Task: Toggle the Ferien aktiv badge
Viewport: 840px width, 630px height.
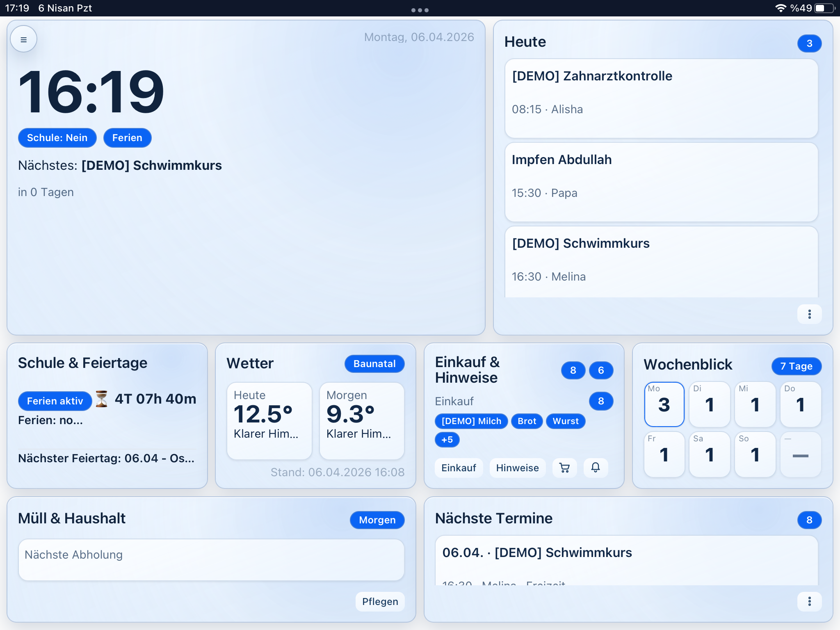Action: (x=55, y=401)
